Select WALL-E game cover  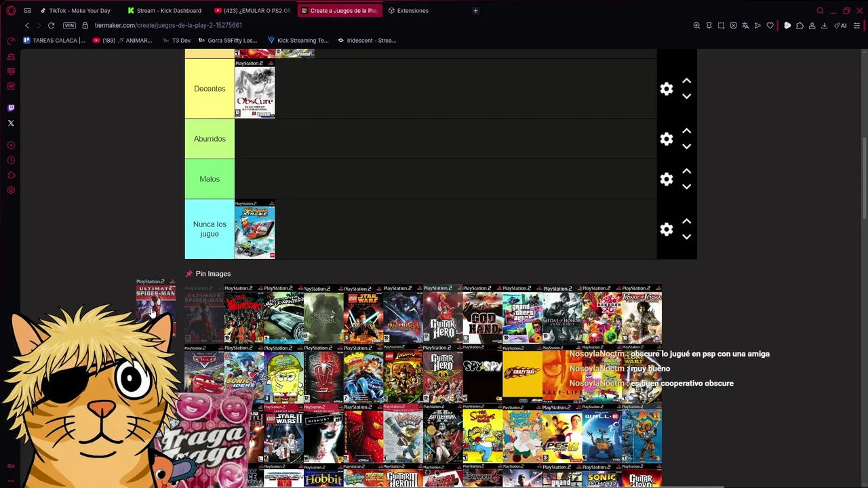602,434
